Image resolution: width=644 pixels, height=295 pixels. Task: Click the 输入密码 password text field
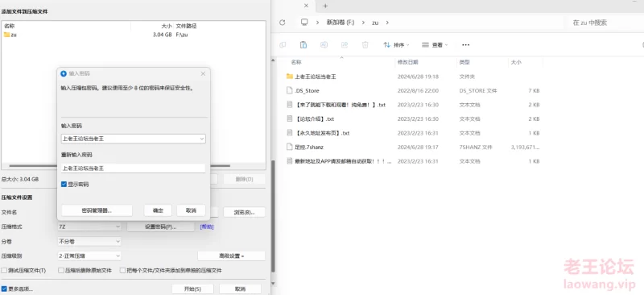(x=133, y=139)
